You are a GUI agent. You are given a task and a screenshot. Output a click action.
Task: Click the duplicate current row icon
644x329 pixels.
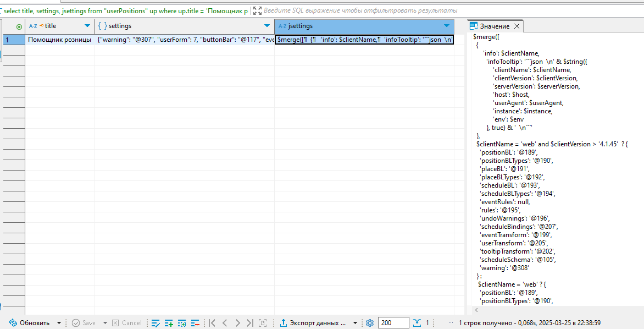[182, 323]
